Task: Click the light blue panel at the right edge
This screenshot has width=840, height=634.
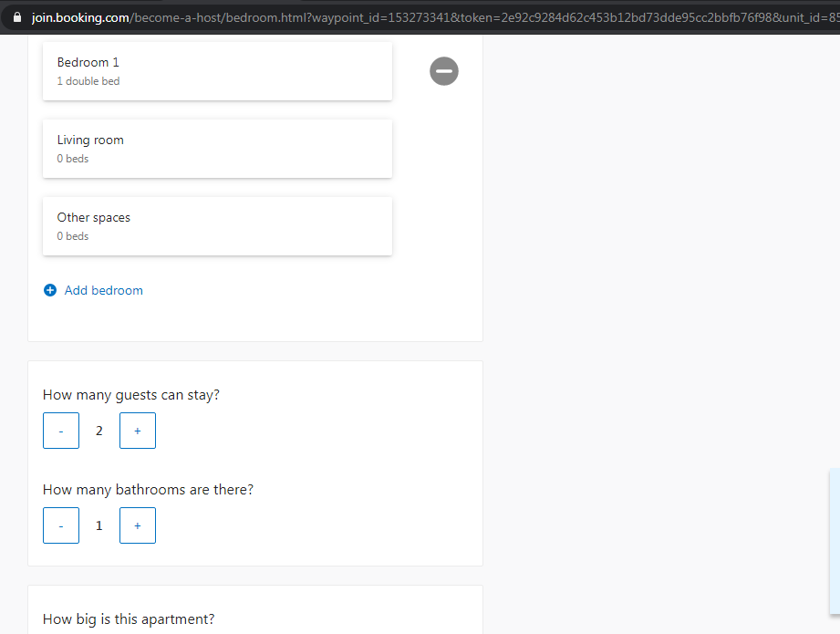Action: [x=835, y=541]
